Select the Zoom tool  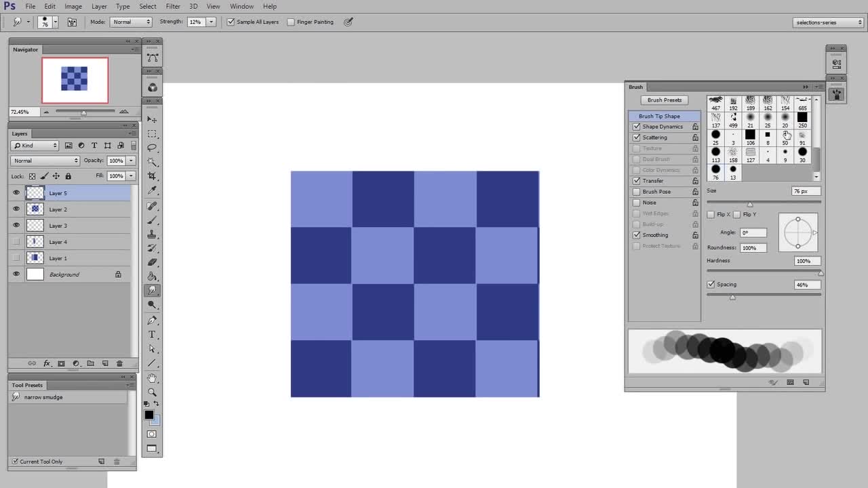(152, 392)
